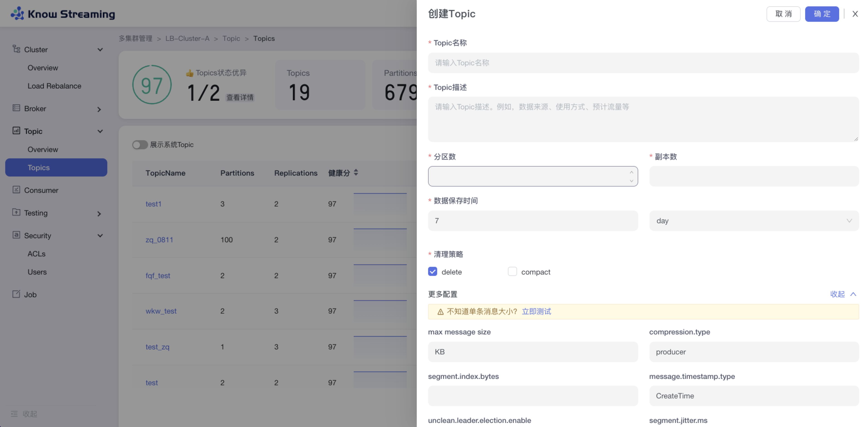Open Load Rebalance in sidebar menu

pos(54,86)
